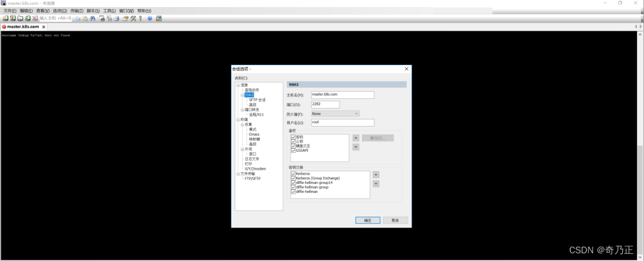This screenshot has height=261, width=644.
Task: Toggle the 键盘交互 authentication checkbox
Action: coord(293,146)
